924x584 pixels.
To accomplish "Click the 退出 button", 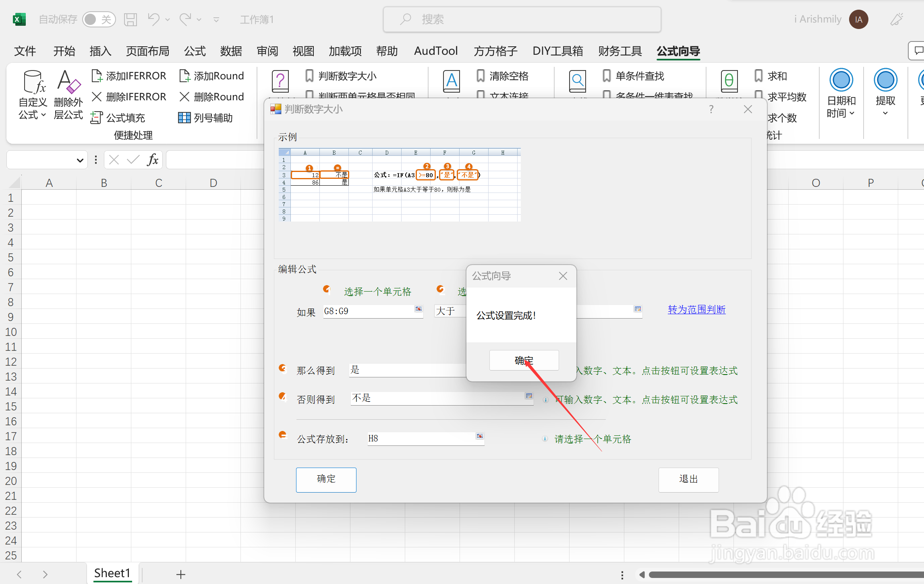I will click(688, 479).
